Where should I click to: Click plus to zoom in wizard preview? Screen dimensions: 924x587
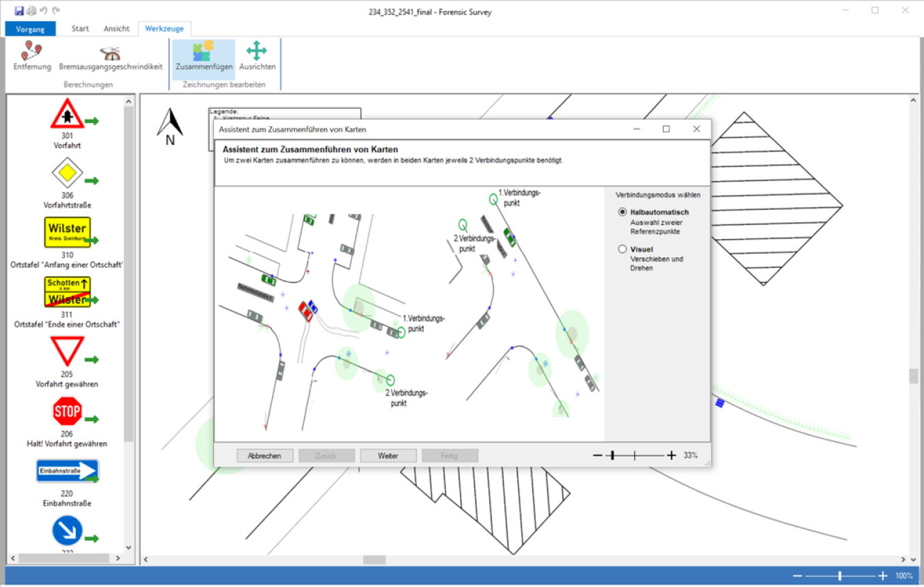tap(671, 455)
